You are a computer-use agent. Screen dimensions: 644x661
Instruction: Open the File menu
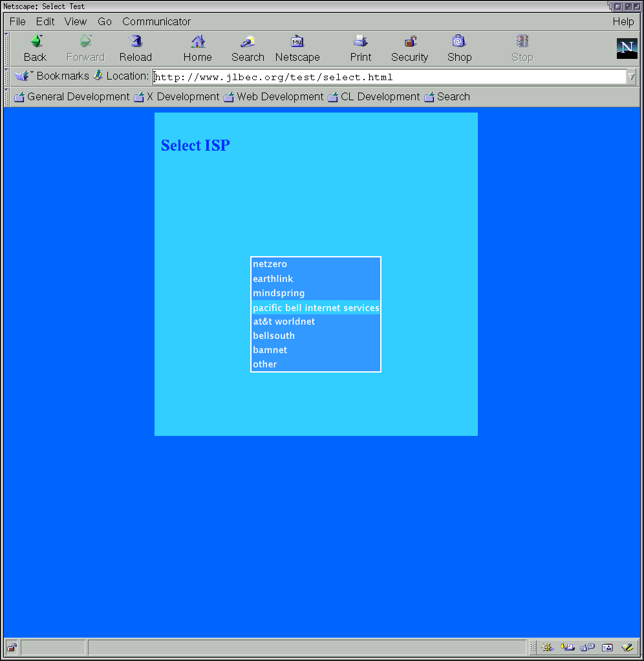click(17, 21)
